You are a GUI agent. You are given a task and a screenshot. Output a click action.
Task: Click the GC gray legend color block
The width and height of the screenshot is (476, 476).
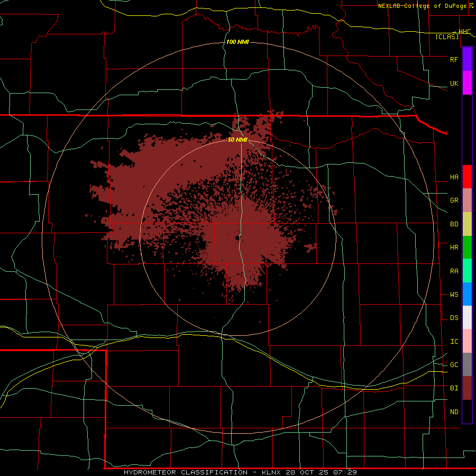[x=467, y=364]
